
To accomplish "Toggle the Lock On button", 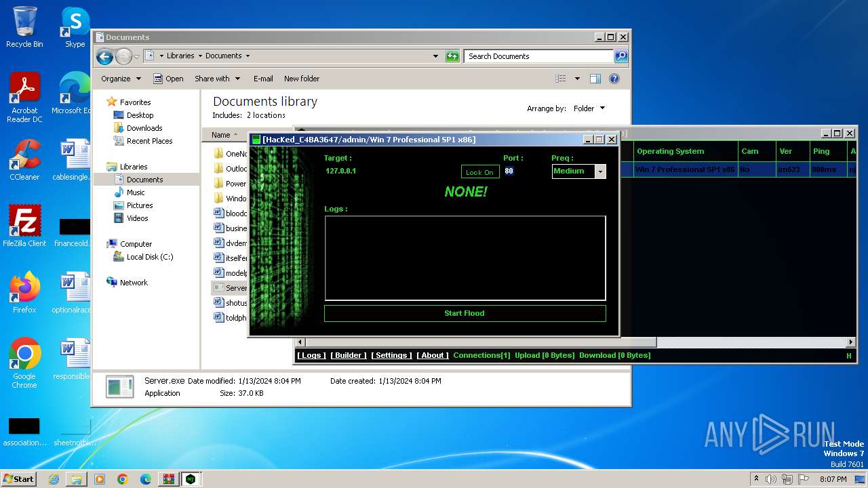I will 479,172.
